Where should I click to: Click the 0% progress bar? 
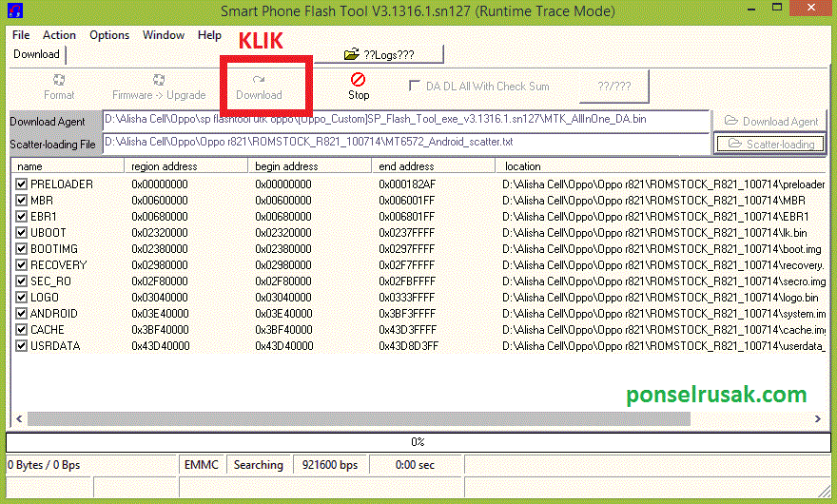[x=418, y=442]
